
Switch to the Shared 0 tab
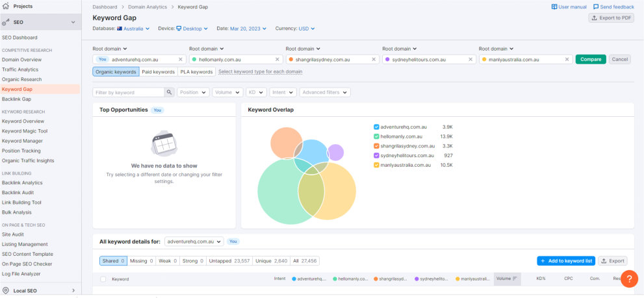tap(113, 261)
